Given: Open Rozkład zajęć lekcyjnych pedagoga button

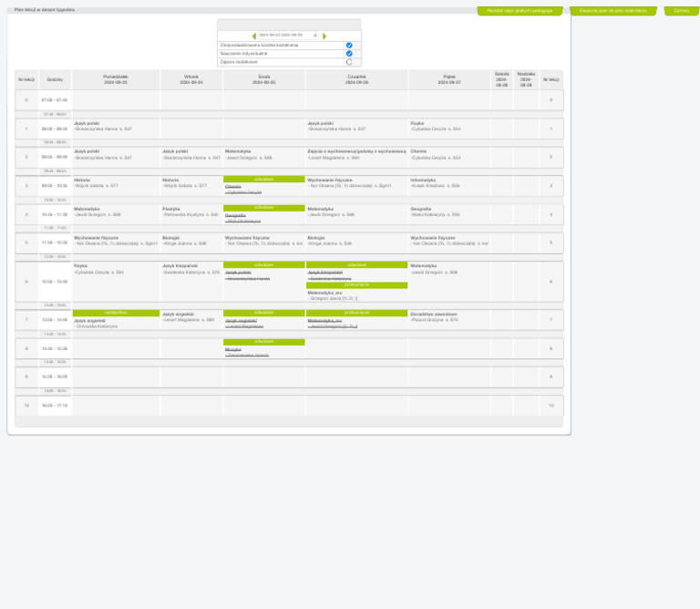Looking at the screenshot, I should (520, 11).
